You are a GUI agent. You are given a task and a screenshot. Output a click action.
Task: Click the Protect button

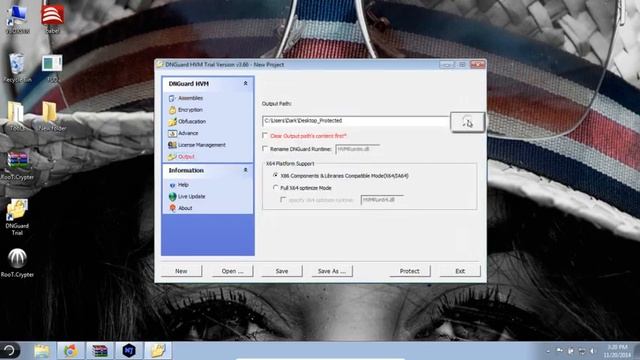tap(409, 271)
